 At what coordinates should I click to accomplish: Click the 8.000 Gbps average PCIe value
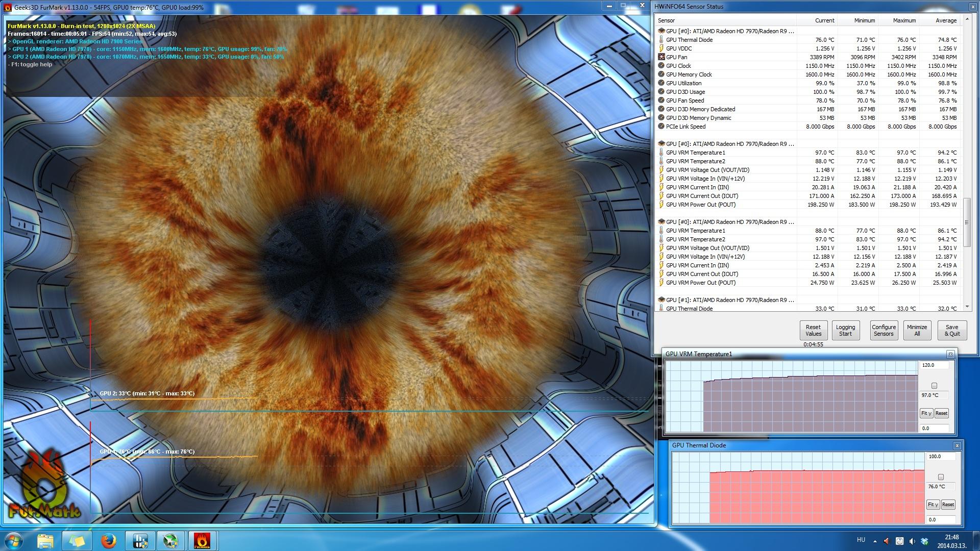[x=942, y=127]
